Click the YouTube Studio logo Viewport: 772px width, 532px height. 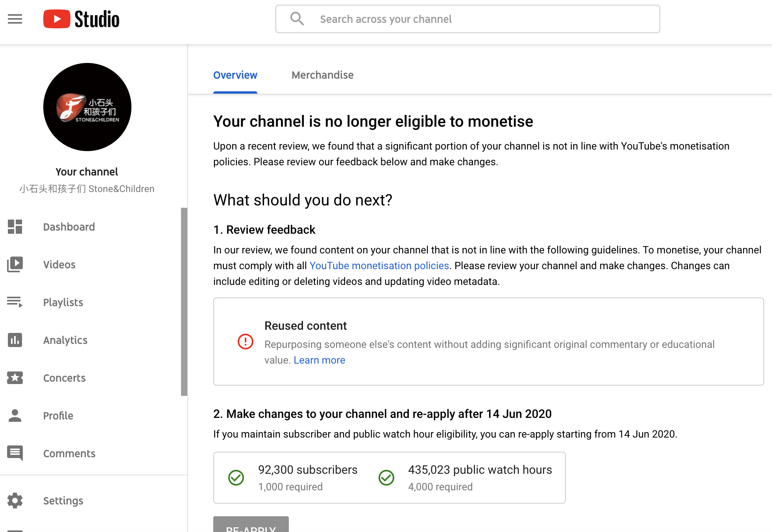(x=81, y=19)
